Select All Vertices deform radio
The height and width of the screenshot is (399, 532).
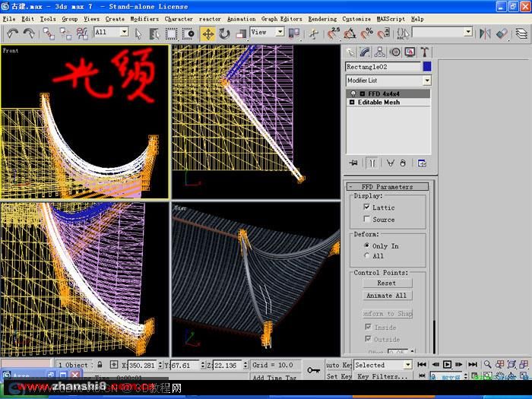click(x=367, y=255)
